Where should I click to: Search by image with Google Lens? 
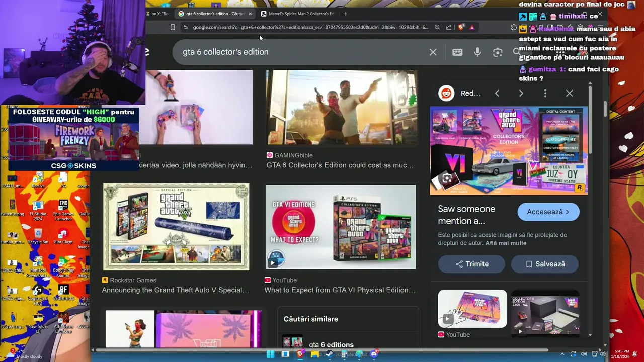498,52
